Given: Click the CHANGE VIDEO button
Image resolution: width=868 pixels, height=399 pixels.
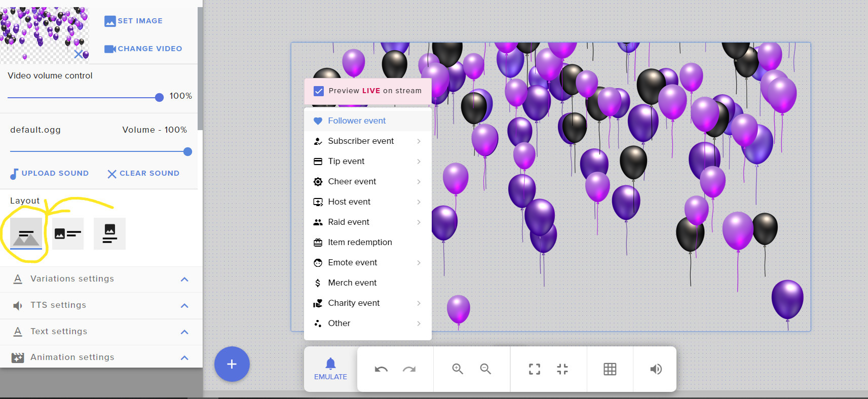Looking at the screenshot, I should 143,49.
